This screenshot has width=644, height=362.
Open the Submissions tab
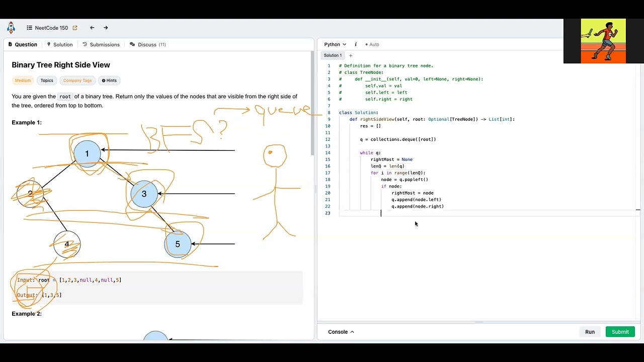[x=101, y=45]
